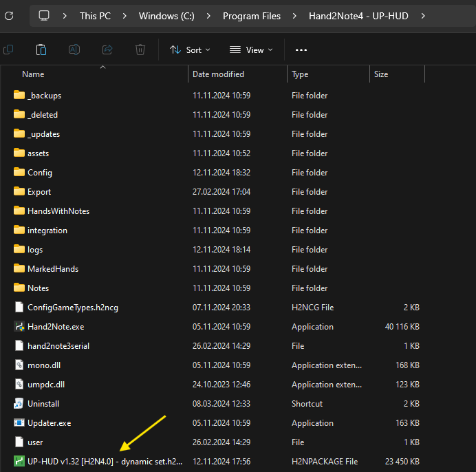Expand the chevron after the PC icon
The image size is (476, 472).
pos(65,16)
